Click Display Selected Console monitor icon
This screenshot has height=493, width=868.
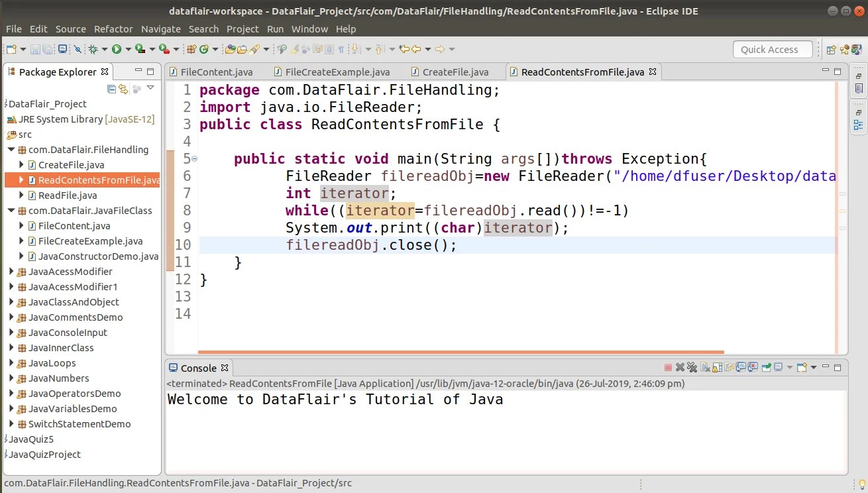(x=779, y=368)
